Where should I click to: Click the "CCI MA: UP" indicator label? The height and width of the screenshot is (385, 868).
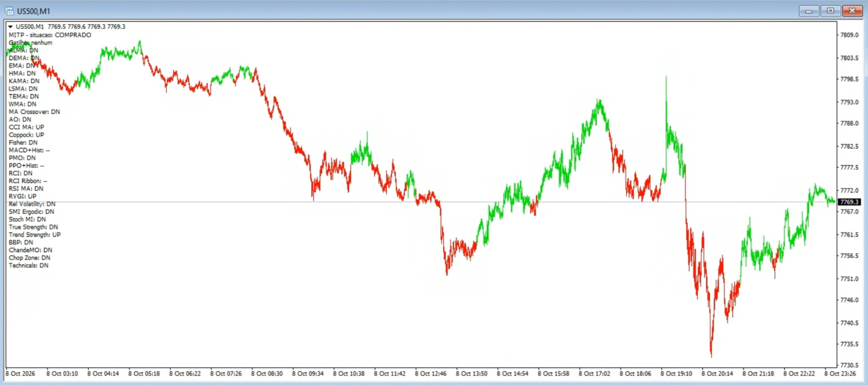[x=26, y=127]
